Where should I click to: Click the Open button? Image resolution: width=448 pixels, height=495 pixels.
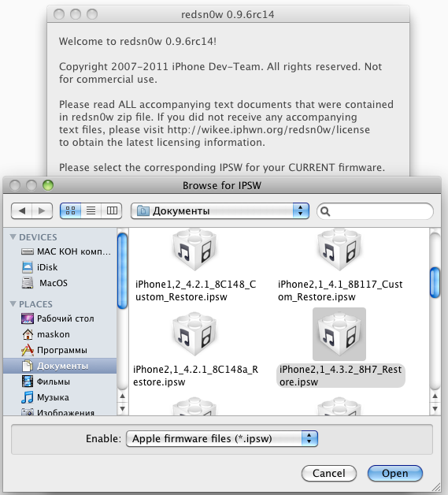[395, 473]
